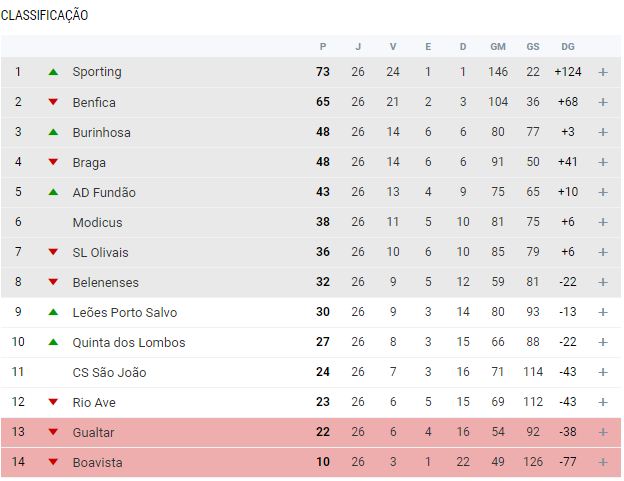Click plus icon on Boavista row
This screenshot has height=481, width=624.
[x=603, y=462]
